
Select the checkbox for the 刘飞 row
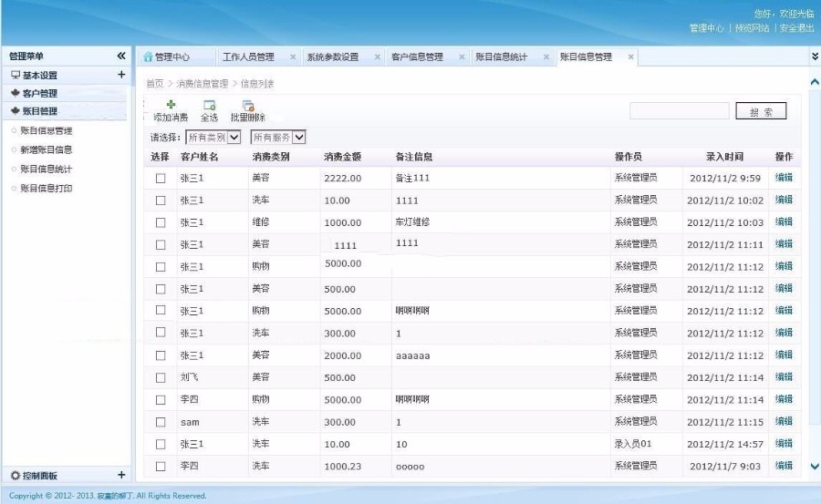(161, 377)
